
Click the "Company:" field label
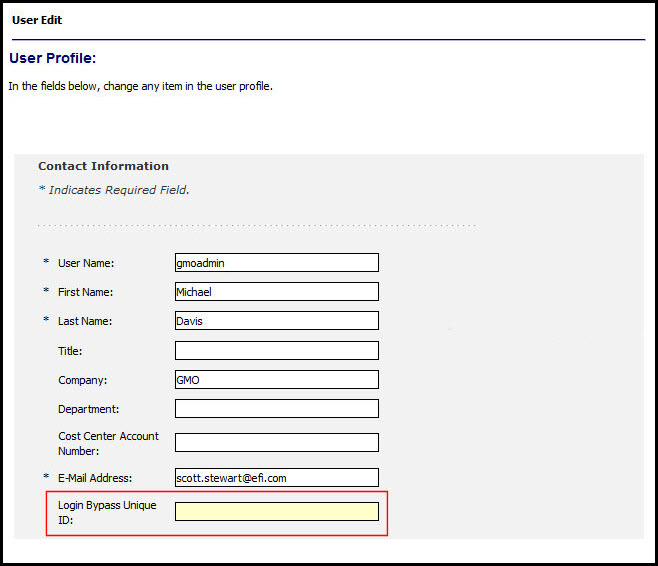(x=82, y=380)
